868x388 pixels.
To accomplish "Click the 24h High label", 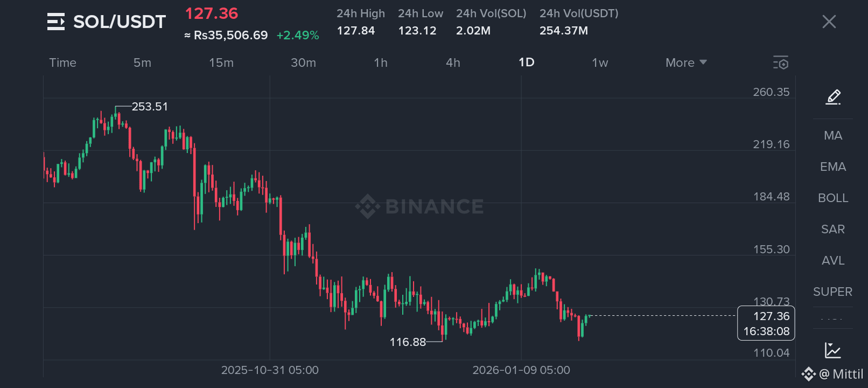I will click(361, 13).
